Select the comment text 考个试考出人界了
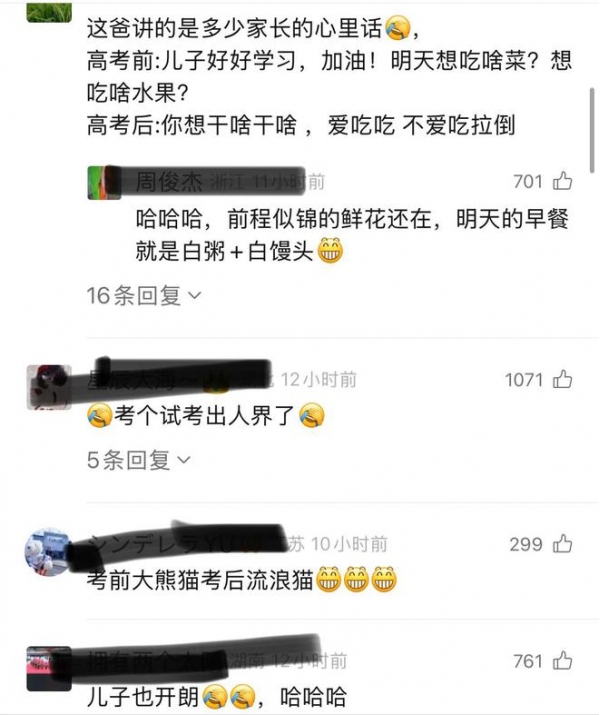The image size is (600, 715). pos(204,415)
